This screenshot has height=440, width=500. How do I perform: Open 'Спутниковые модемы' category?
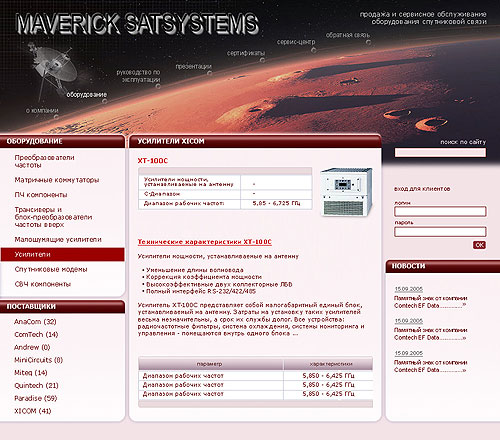51,269
